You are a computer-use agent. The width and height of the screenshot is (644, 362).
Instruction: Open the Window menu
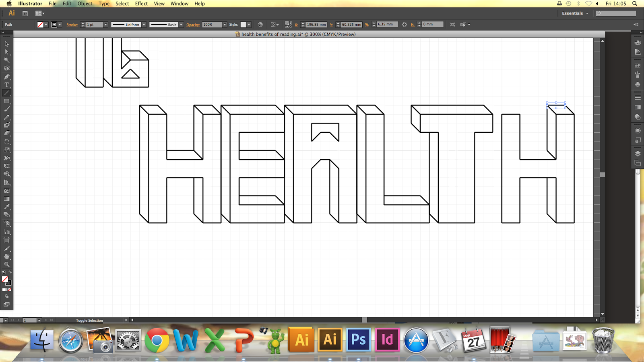click(x=180, y=4)
